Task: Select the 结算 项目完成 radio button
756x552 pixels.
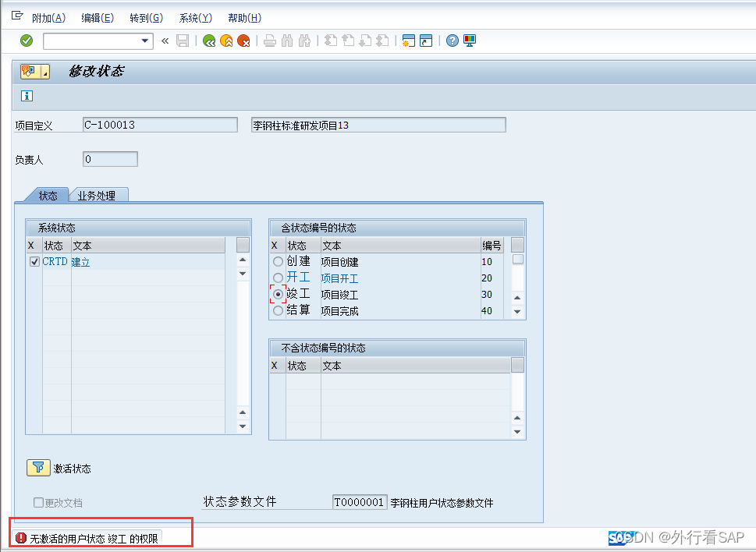Action: 279,310
